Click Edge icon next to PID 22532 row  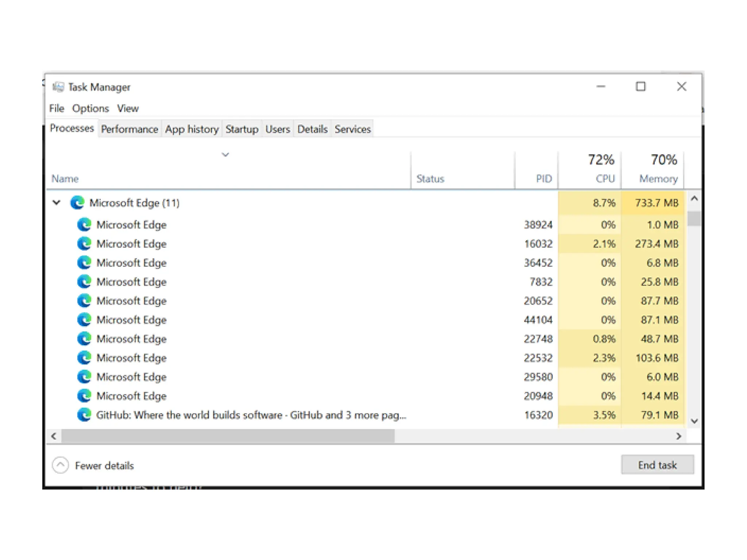(x=84, y=358)
